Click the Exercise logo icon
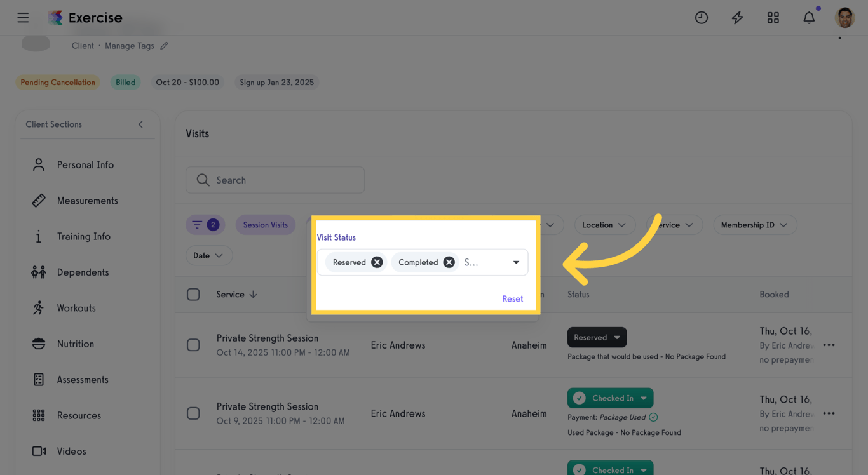Viewport: 868px width, 475px height. point(56,18)
